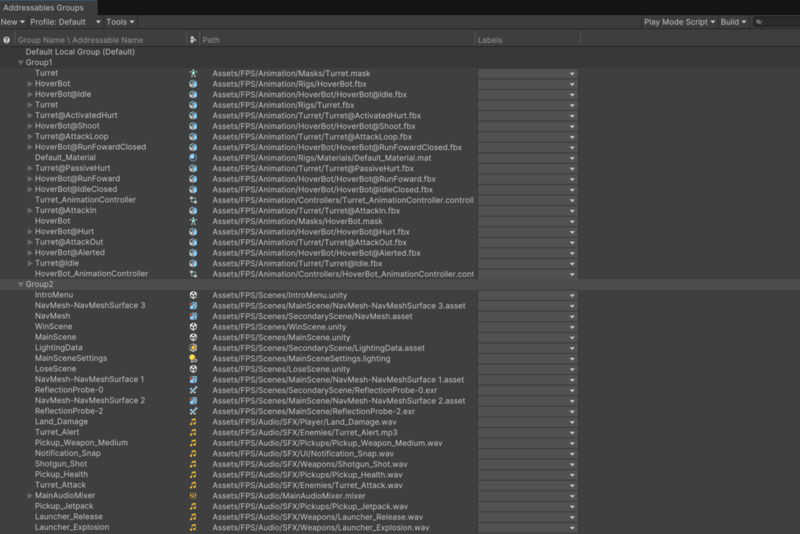Image resolution: width=800 pixels, height=534 pixels.
Task: Click the lighting data icon for LightingData.asset
Action: 193,348
